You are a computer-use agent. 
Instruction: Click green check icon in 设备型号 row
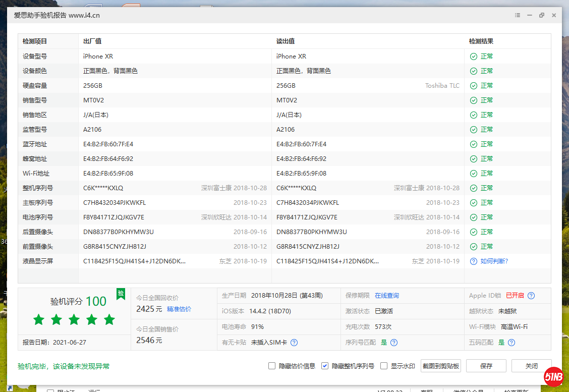[473, 57]
